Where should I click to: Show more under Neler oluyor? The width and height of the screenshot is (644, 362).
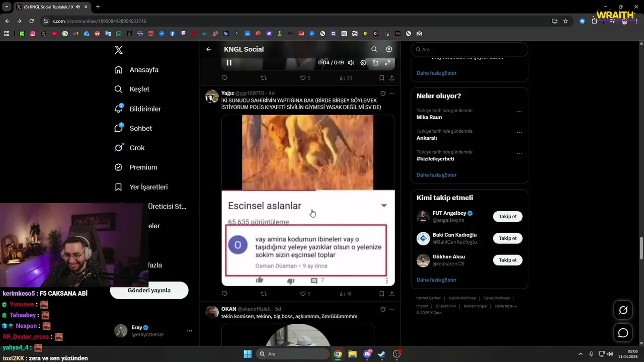[437, 175]
